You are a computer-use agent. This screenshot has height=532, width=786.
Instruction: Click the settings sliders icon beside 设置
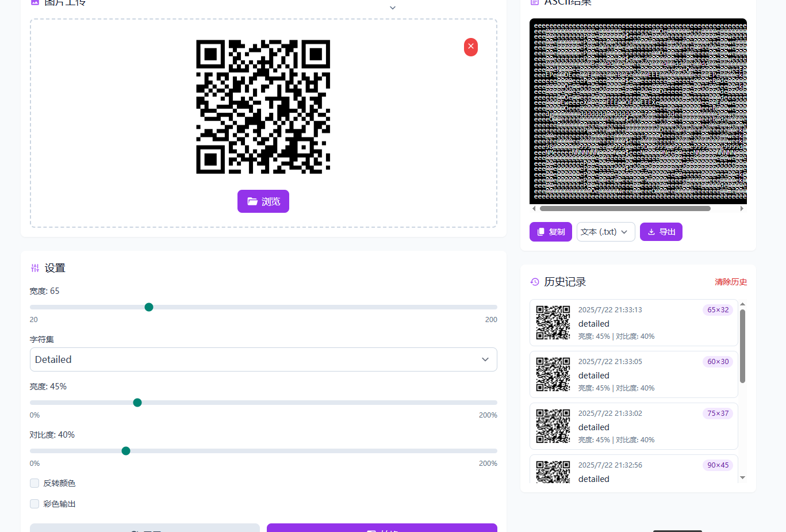click(x=35, y=268)
